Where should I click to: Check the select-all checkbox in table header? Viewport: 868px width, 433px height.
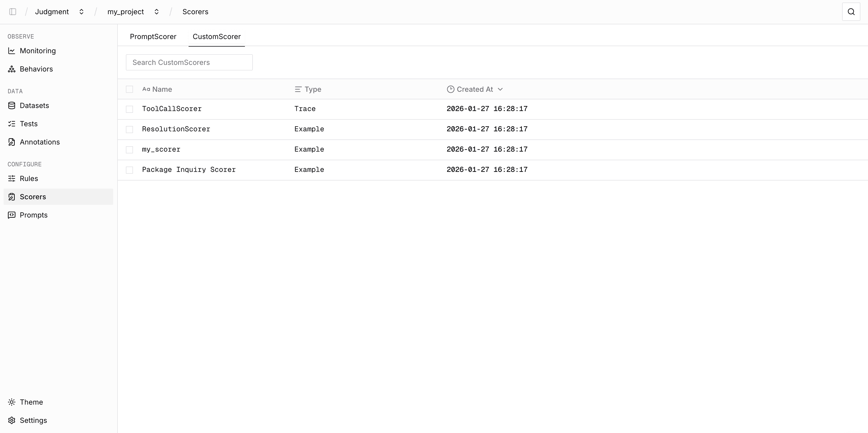tap(130, 89)
